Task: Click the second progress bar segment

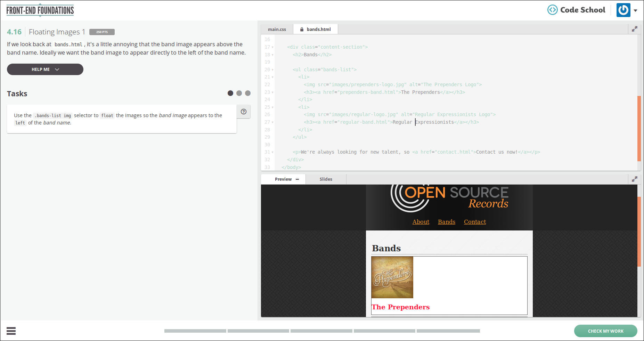Action: point(258,331)
